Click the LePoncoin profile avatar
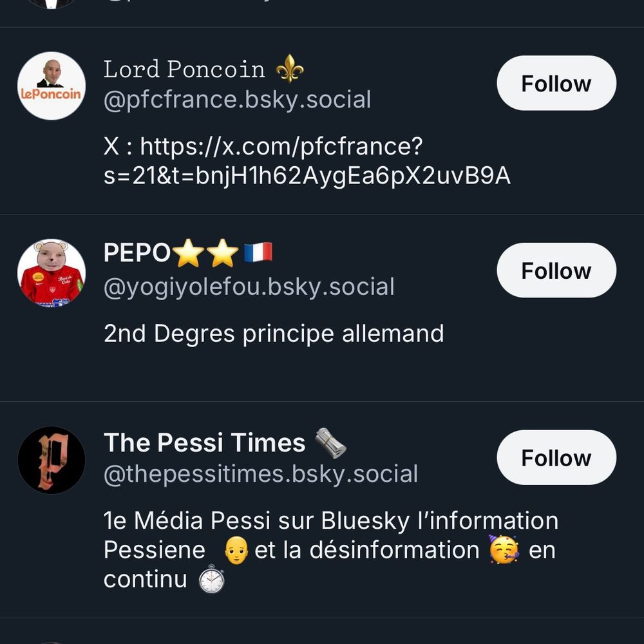The height and width of the screenshot is (644, 644). pos(51,86)
